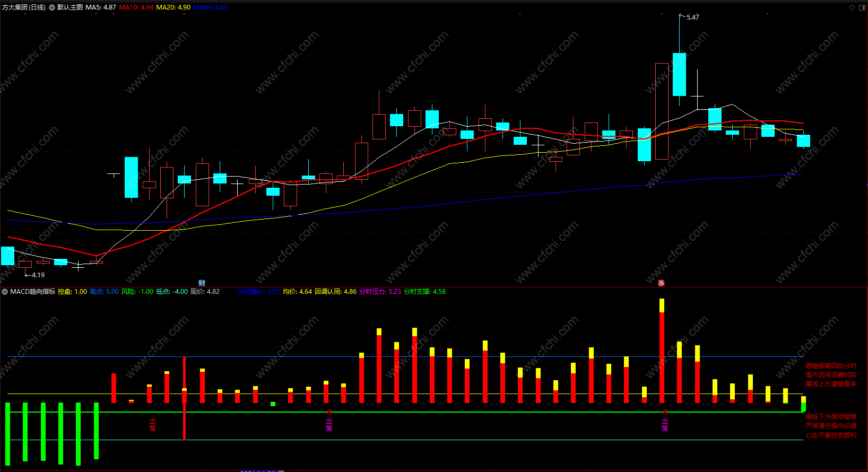Image resolution: width=868 pixels, height=472 pixels.
Task: Click the tallest candlestick peaking at 5.47
Action: (679, 74)
